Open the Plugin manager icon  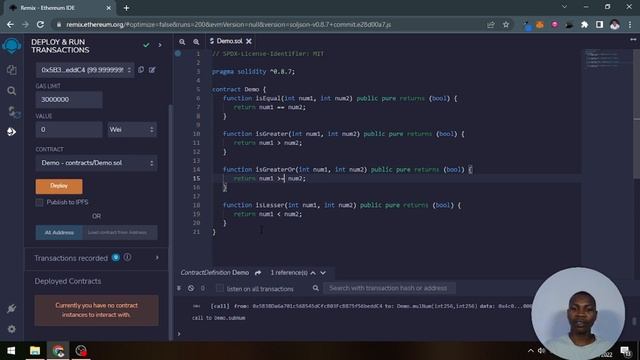[11, 309]
